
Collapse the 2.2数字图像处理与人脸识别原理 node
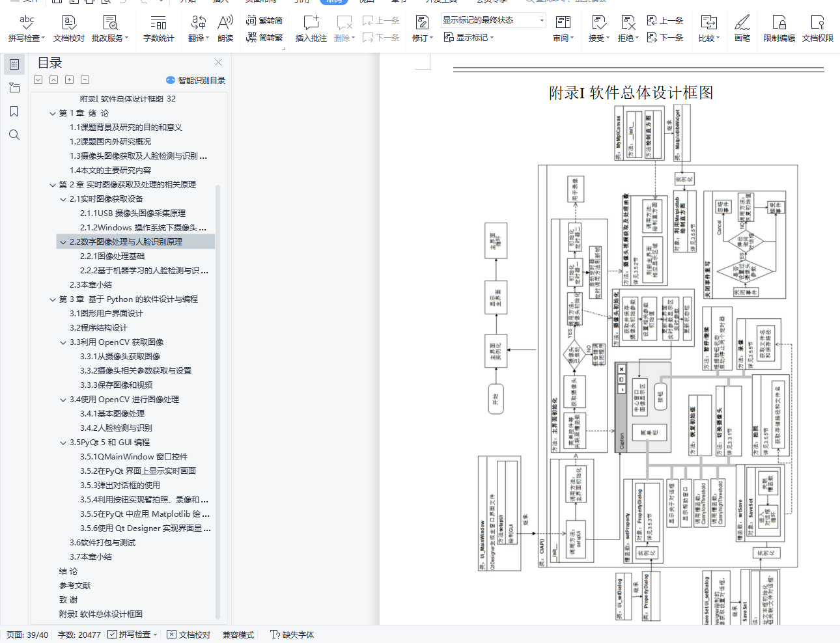click(x=63, y=242)
